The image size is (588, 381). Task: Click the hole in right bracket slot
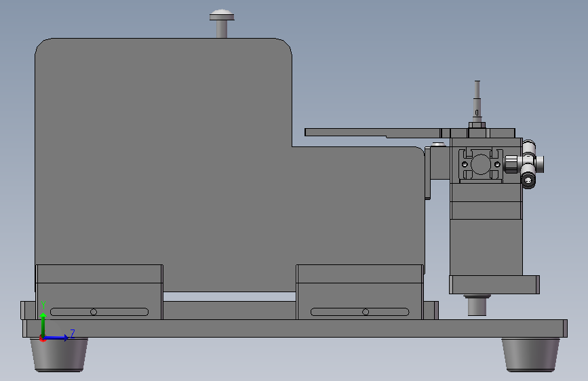point(366,312)
